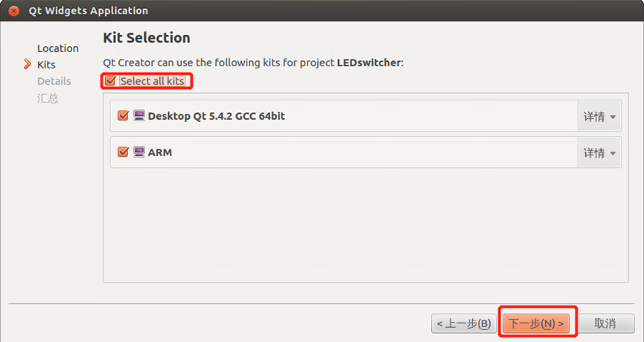This screenshot has height=342, width=644.
Task: Uncheck the ARM kit checkbox
Action: tap(124, 152)
